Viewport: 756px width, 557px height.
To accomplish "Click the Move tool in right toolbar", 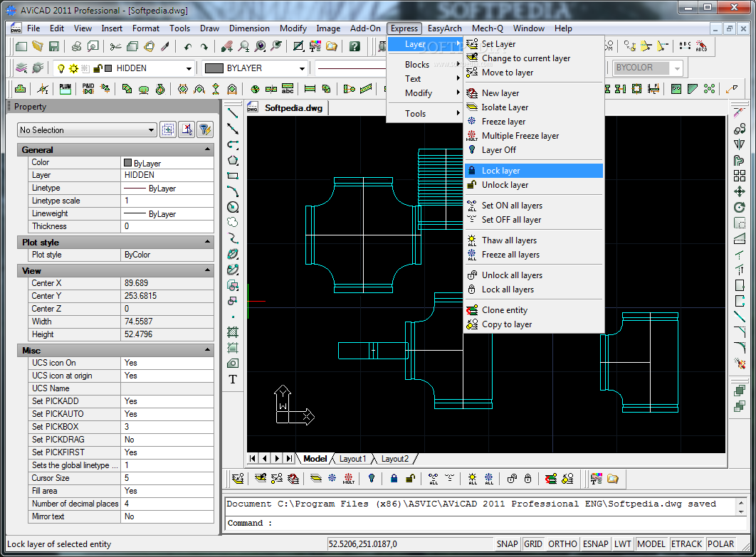I will [x=739, y=192].
